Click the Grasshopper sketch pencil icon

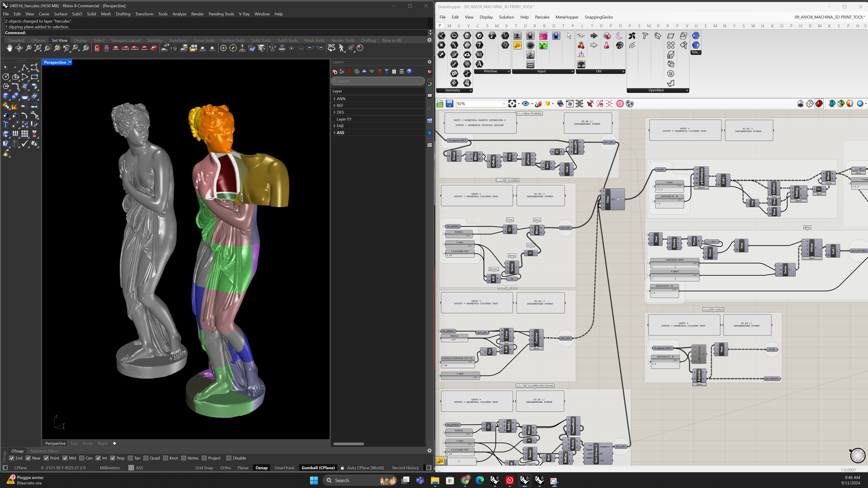click(x=538, y=104)
